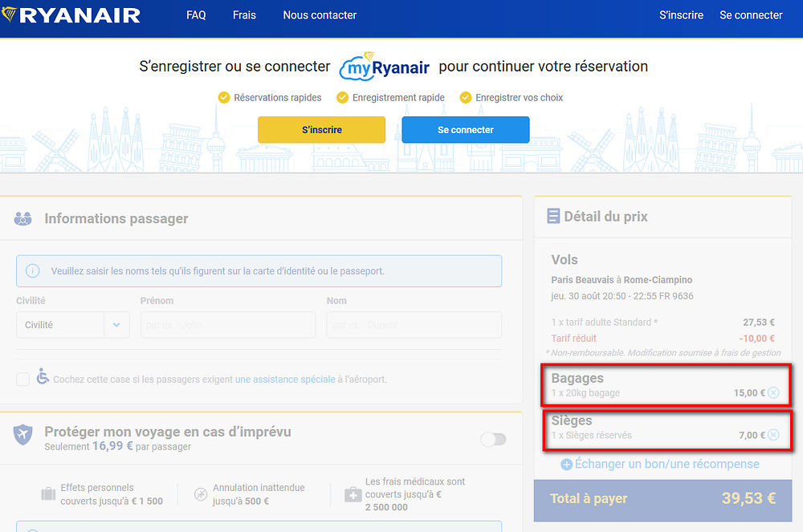This screenshot has height=532, width=803.
Task: Open Échanger un bon/une récompense link
Action: tap(666, 464)
